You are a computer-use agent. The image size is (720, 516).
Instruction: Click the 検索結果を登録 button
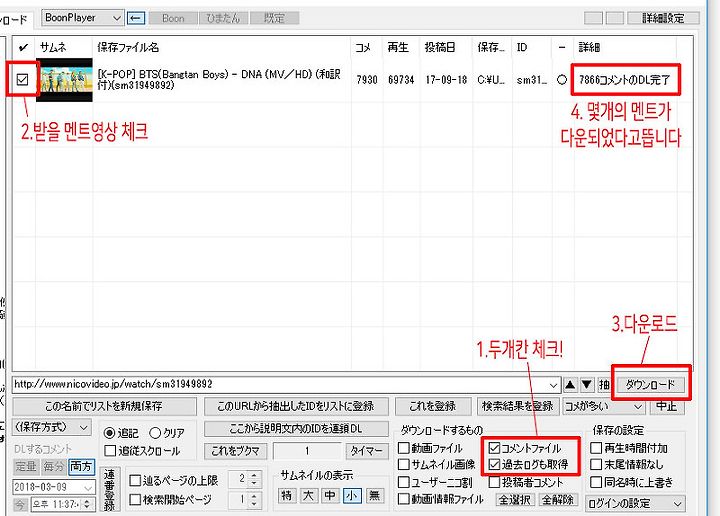(518, 406)
